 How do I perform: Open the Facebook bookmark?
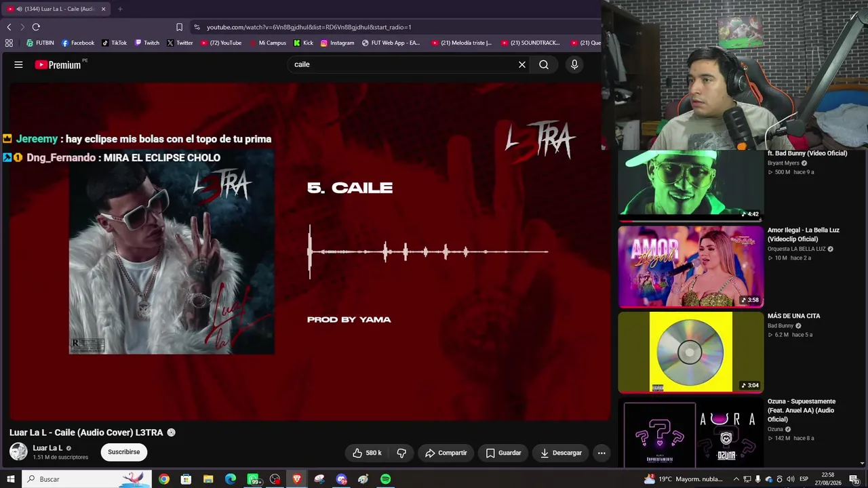click(x=78, y=43)
